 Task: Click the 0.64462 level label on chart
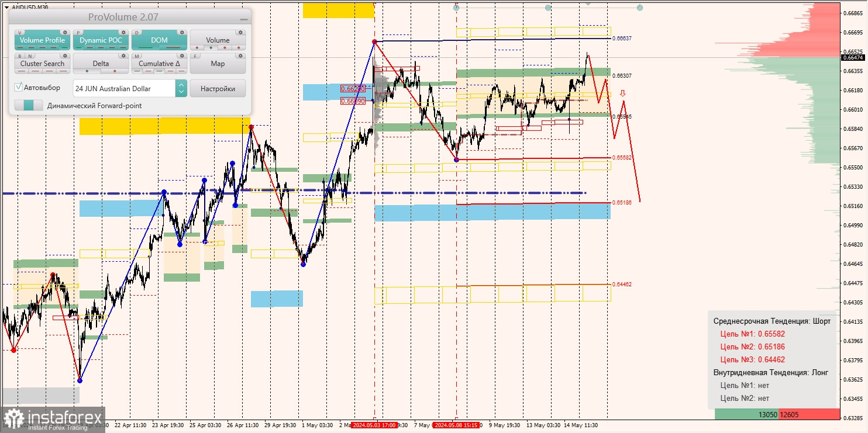622,284
